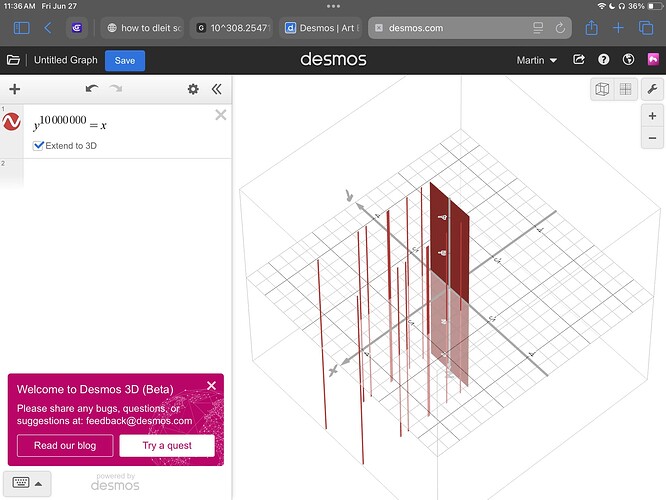Open the Desmos help menu
The width and height of the screenshot is (666, 500).
[604, 59]
